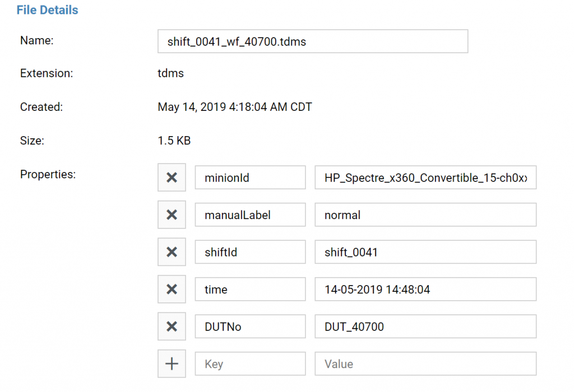Click the manualLabel key field
574x392 pixels.
[x=251, y=214]
